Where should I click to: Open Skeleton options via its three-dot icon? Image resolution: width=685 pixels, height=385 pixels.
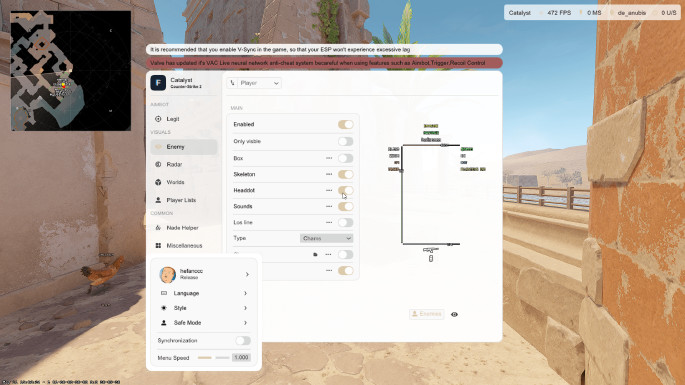point(329,174)
